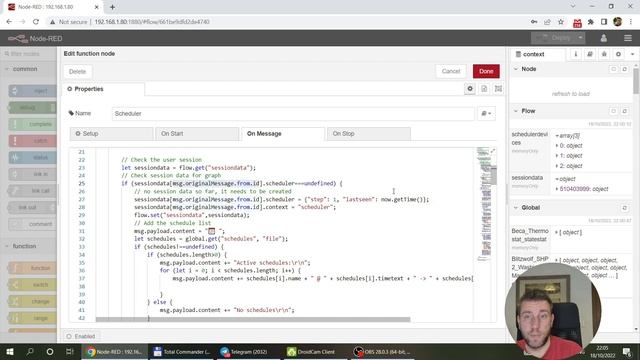The image size is (640, 360).
Task: Open the Deploy options dropdown arrow
Action: (580, 38)
